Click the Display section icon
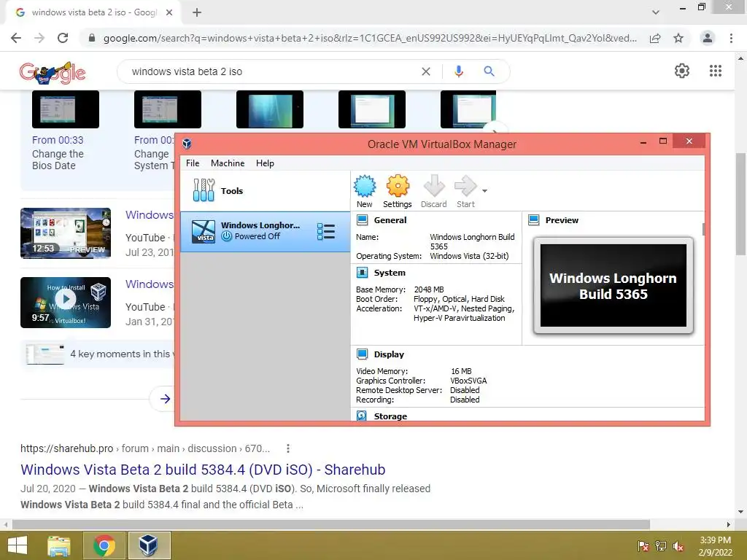Viewport: 747px width, 560px height. (x=362, y=354)
